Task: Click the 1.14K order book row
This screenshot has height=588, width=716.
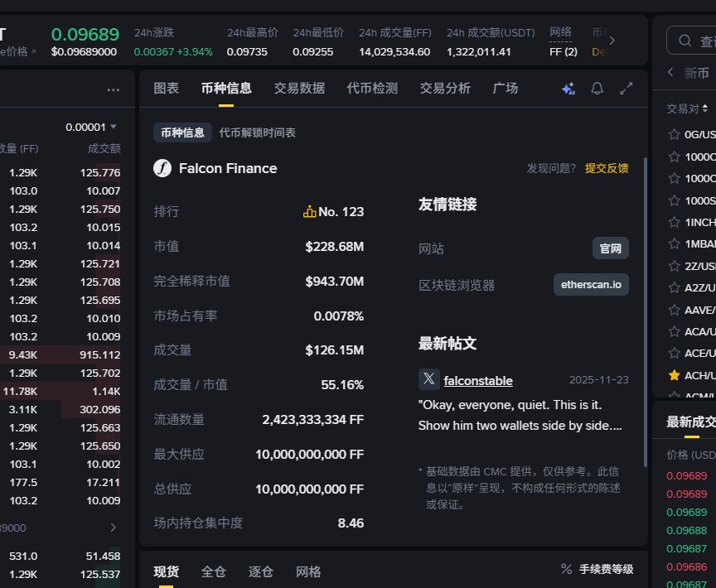Action: (60, 391)
